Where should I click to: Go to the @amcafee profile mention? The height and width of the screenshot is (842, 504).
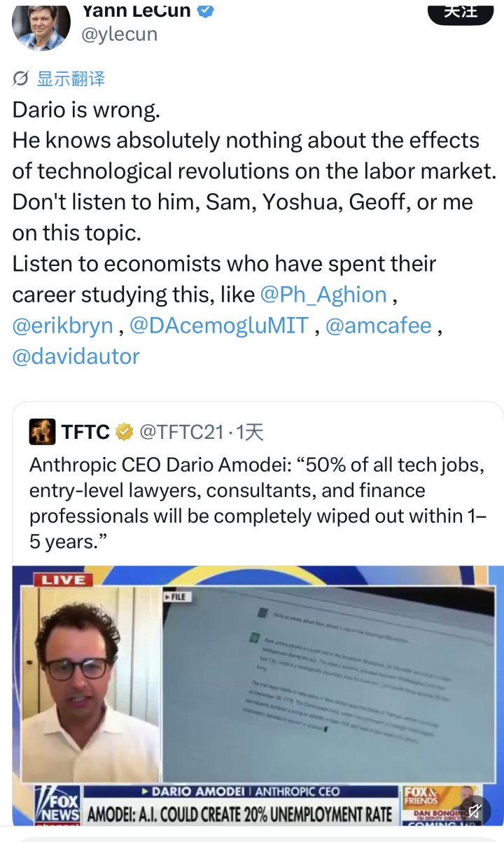(378, 325)
